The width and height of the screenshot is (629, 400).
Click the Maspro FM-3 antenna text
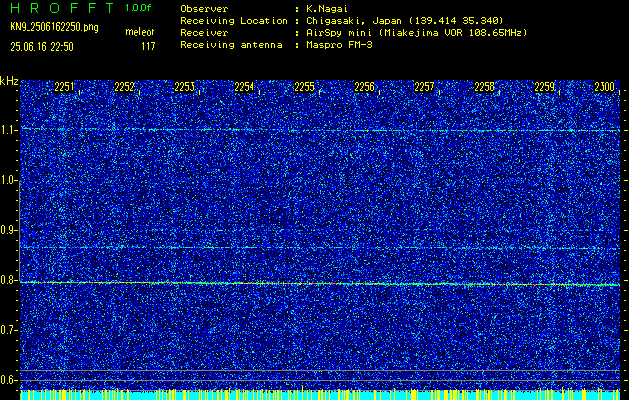click(339, 45)
